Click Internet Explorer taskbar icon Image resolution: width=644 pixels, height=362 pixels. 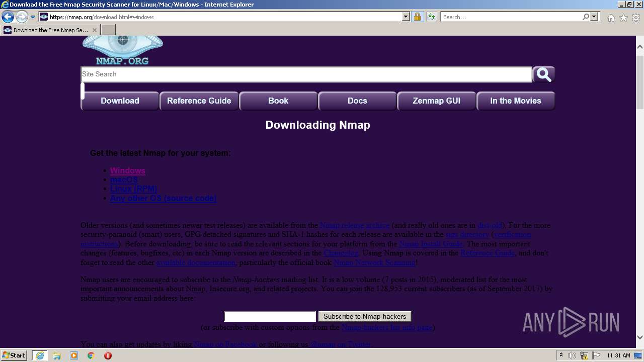[40, 355]
